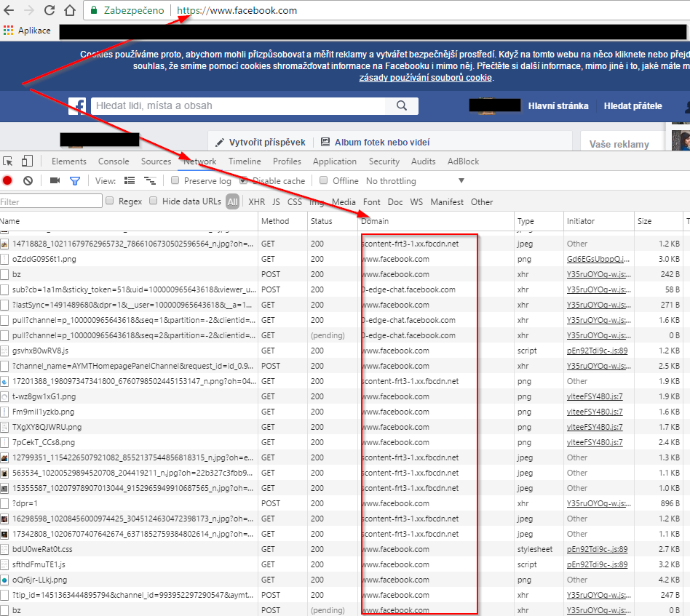Switch to the Sources tab

pyautogui.click(x=156, y=161)
